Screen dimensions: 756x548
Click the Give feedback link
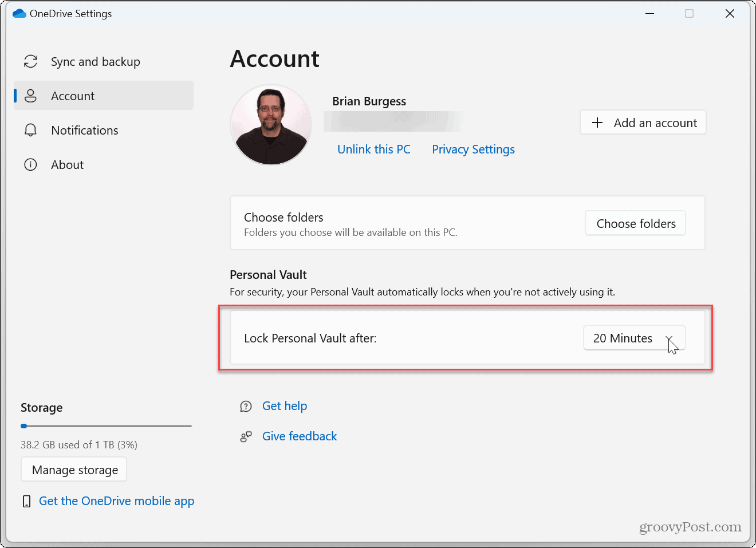[x=300, y=436]
